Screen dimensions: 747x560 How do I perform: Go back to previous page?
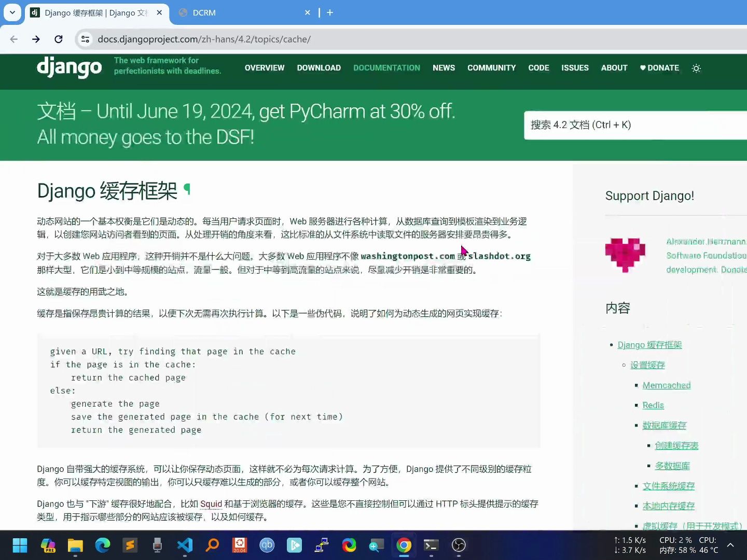(14, 39)
